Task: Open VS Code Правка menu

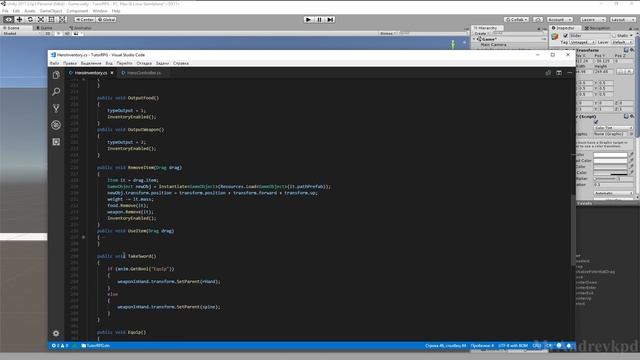Action: tap(70, 63)
